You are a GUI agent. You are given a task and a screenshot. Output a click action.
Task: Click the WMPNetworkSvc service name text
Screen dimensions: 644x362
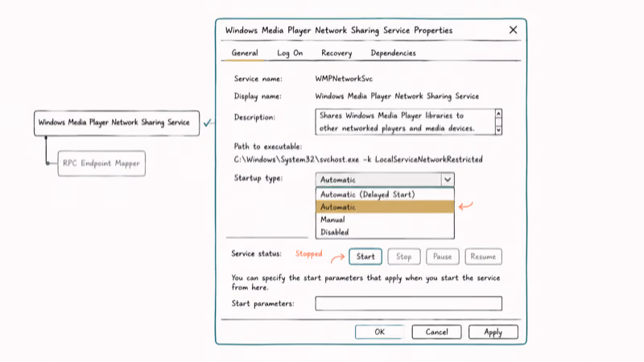(x=344, y=79)
